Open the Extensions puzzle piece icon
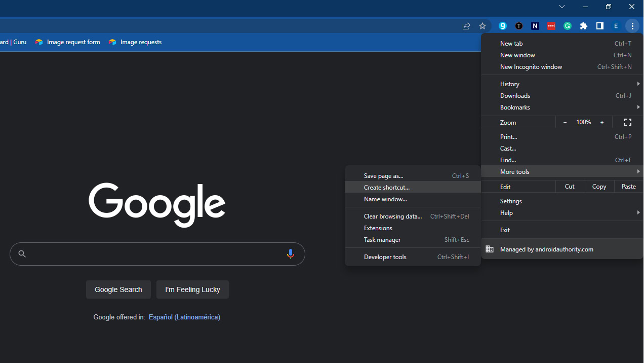644x363 pixels. (584, 26)
